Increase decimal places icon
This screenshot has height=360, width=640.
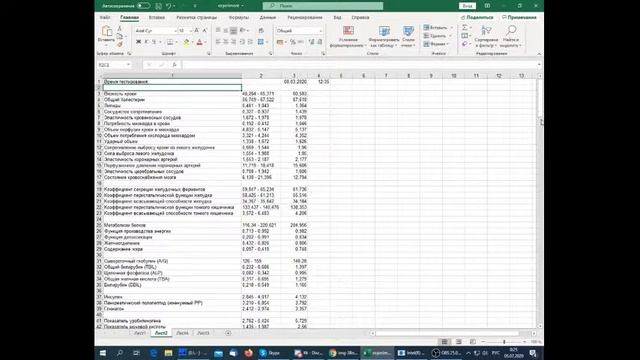pyautogui.click(x=311, y=42)
